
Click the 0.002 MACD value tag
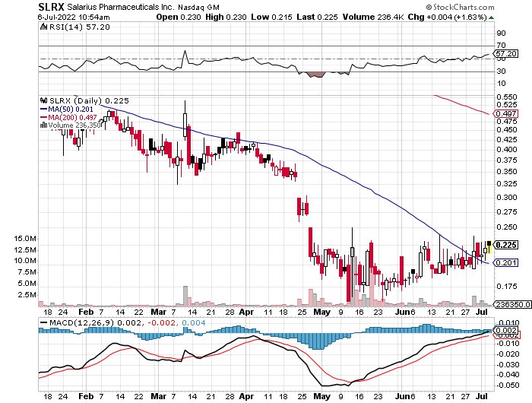click(506, 330)
